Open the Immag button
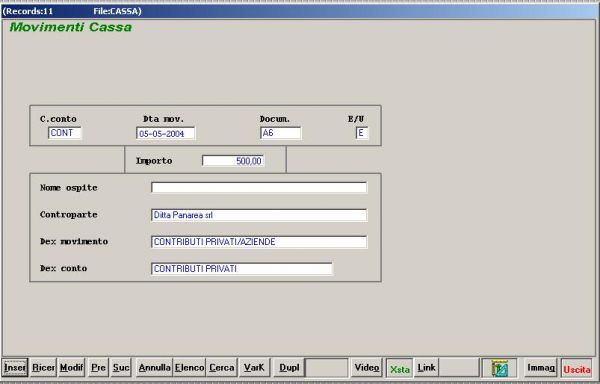 tap(540, 368)
